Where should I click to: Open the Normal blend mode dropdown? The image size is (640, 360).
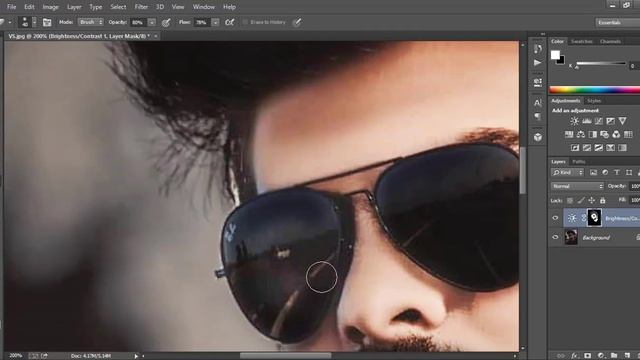coord(577,186)
